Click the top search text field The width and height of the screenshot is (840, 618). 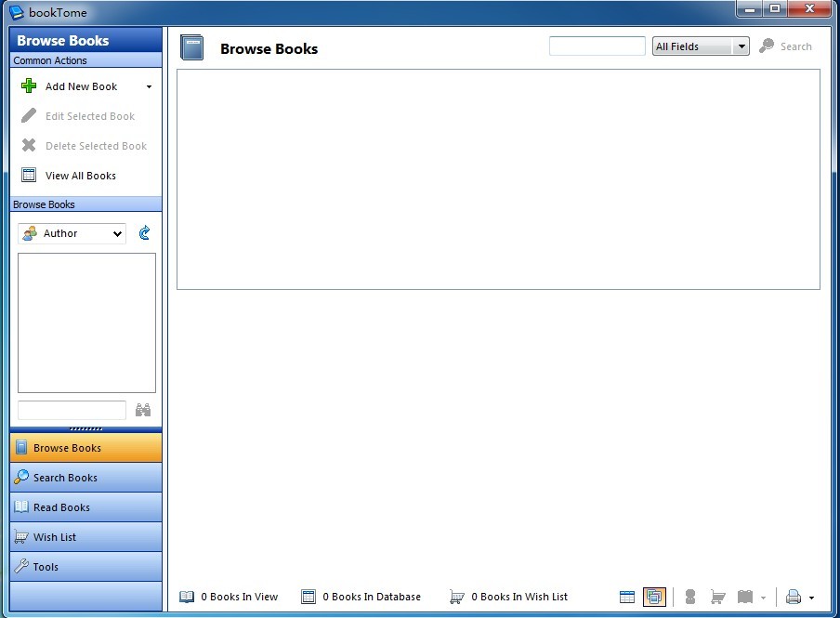tap(597, 46)
